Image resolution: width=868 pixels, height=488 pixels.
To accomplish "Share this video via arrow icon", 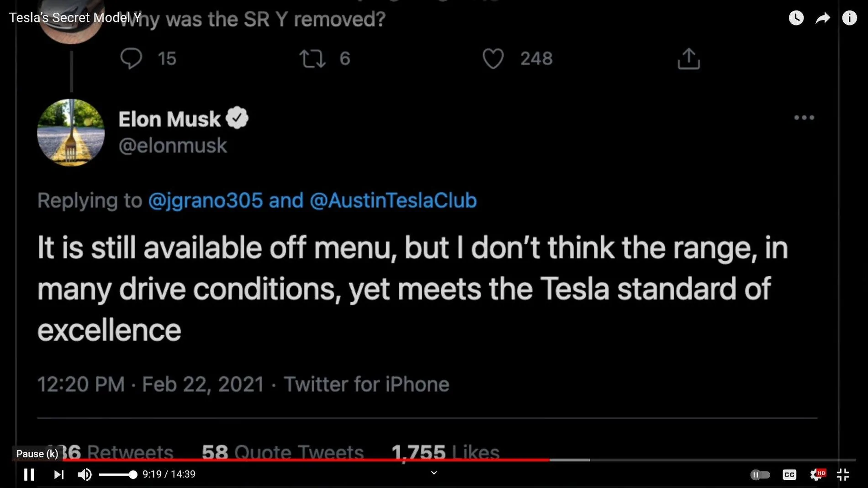I will 823,18.
